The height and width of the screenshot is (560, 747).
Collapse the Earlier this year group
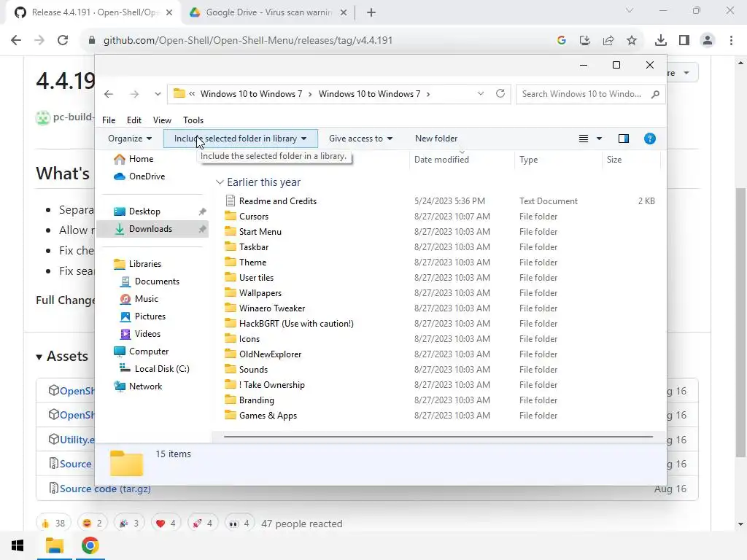tap(220, 182)
